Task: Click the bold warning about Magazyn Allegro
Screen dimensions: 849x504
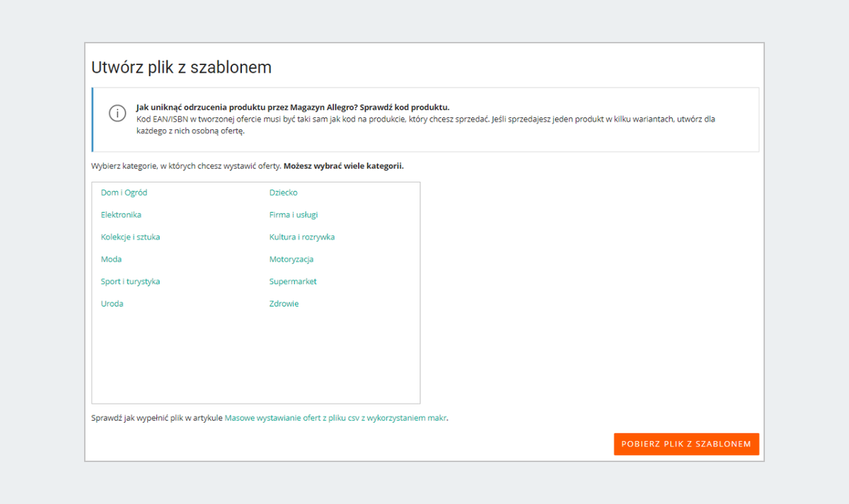Action: coord(293,107)
